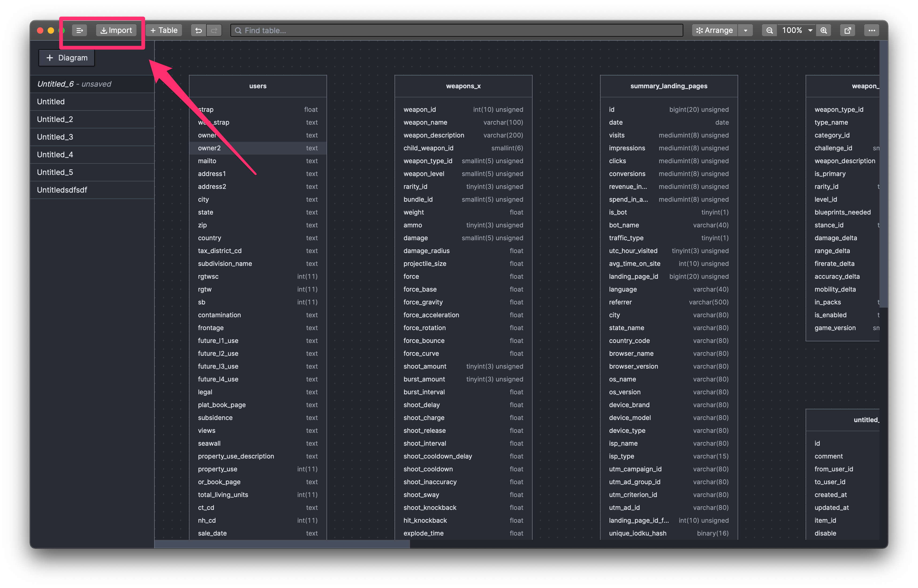The image size is (918, 588).
Task: Undo the last change
Action: 198,30
